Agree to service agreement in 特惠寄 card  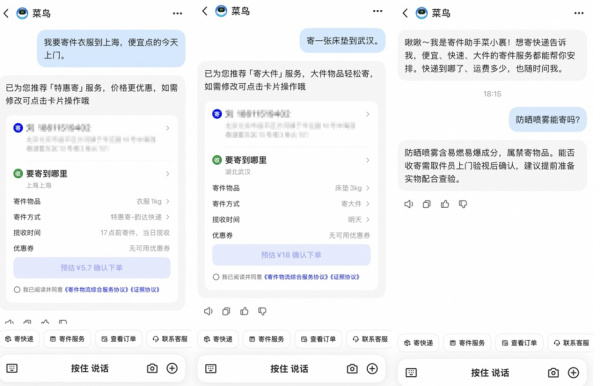(17, 290)
